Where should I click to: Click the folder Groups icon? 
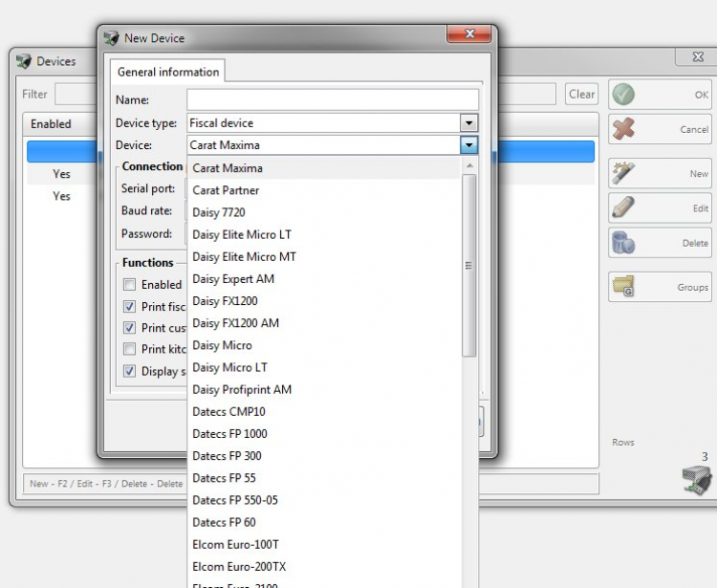623,286
